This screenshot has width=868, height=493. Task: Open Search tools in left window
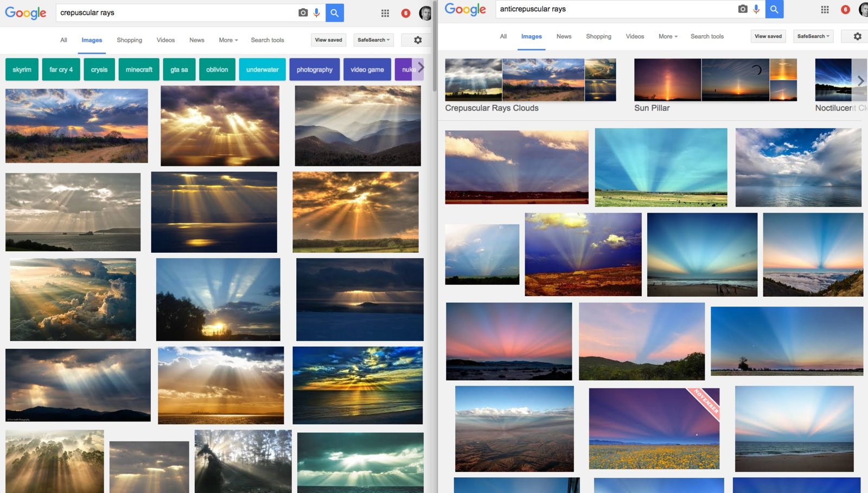pos(267,40)
